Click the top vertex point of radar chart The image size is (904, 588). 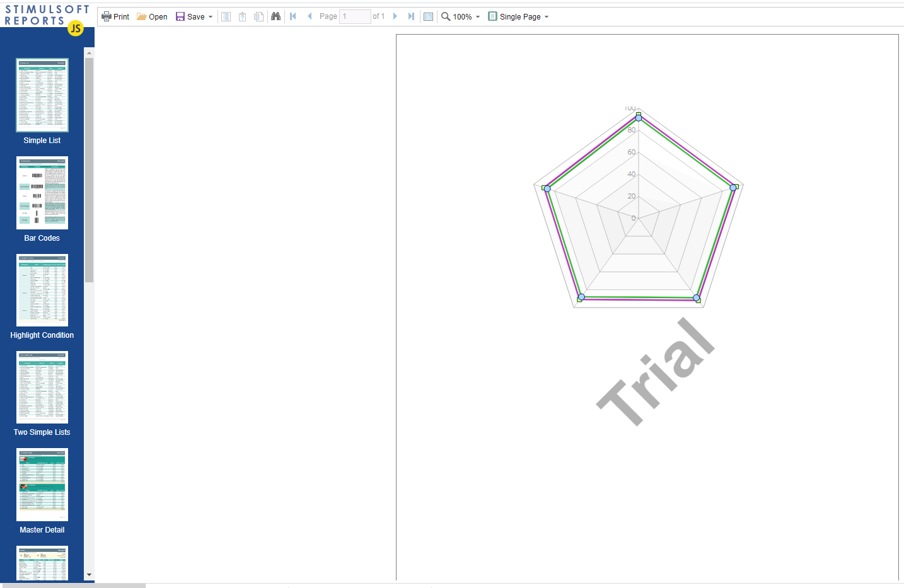coord(639,117)
